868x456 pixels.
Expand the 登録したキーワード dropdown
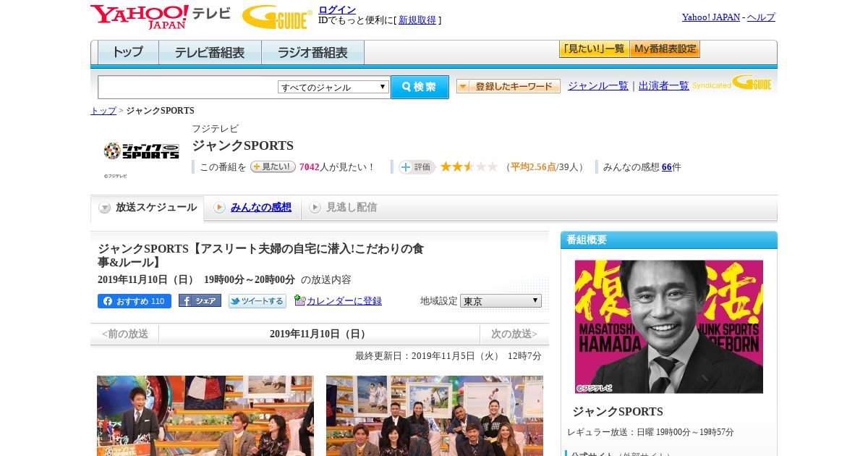(509, 86)
